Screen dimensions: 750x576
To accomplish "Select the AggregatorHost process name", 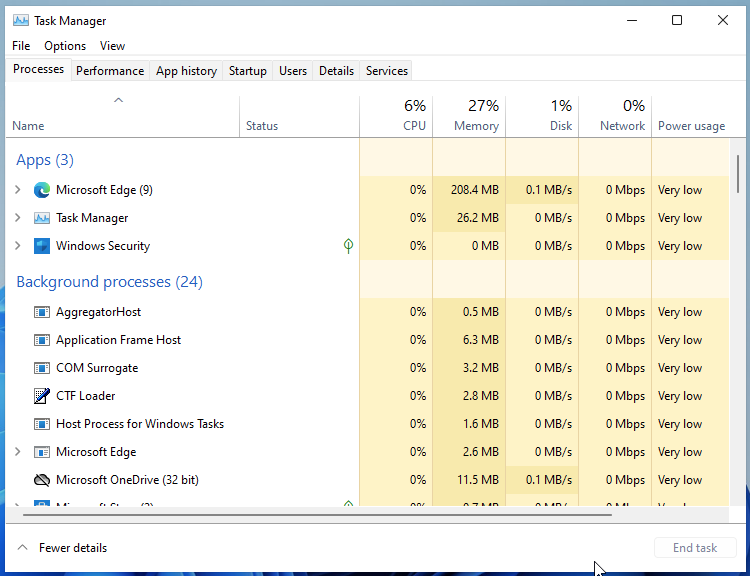I will (99, 312).
